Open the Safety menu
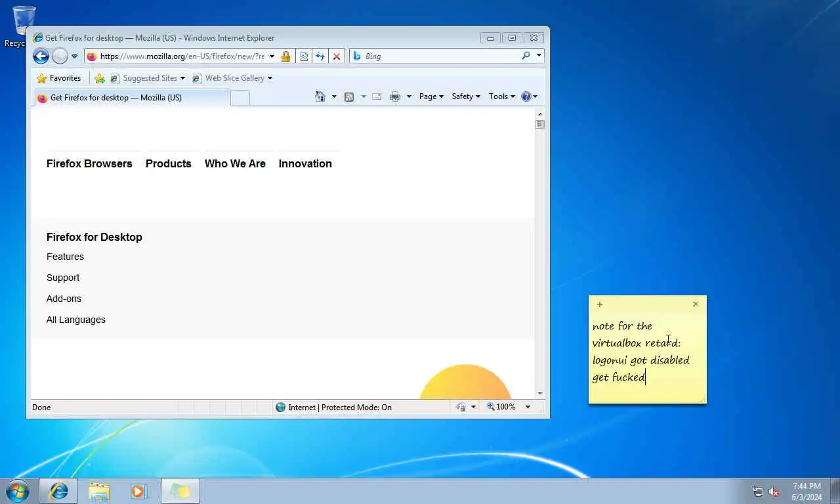The width and height of the screenshot is (840, 504). [466, 96]
